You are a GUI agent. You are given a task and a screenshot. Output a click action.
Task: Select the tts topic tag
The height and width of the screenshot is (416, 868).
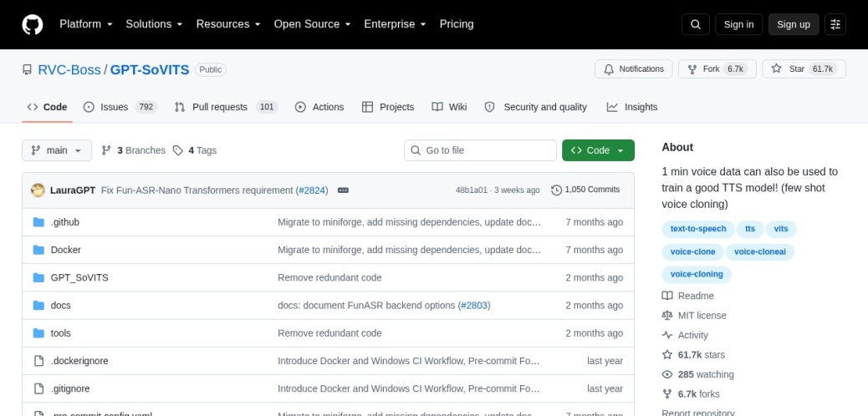pos(750,229)
